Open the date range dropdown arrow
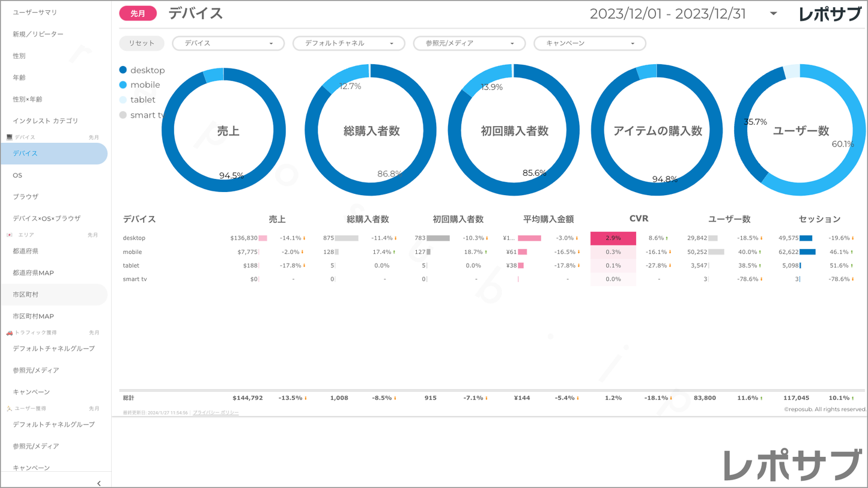868x488 pixels. click(773, 14)
